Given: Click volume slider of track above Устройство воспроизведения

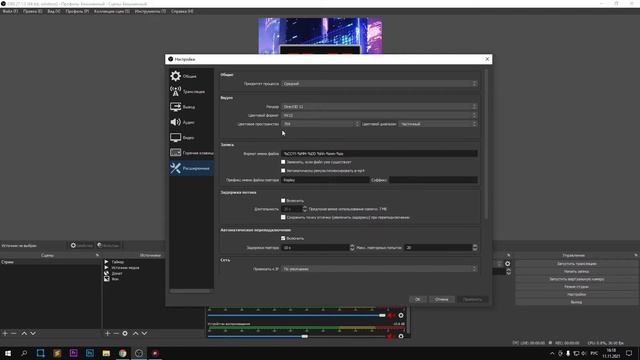Looking at the screenshot, I should coord(297,316).
